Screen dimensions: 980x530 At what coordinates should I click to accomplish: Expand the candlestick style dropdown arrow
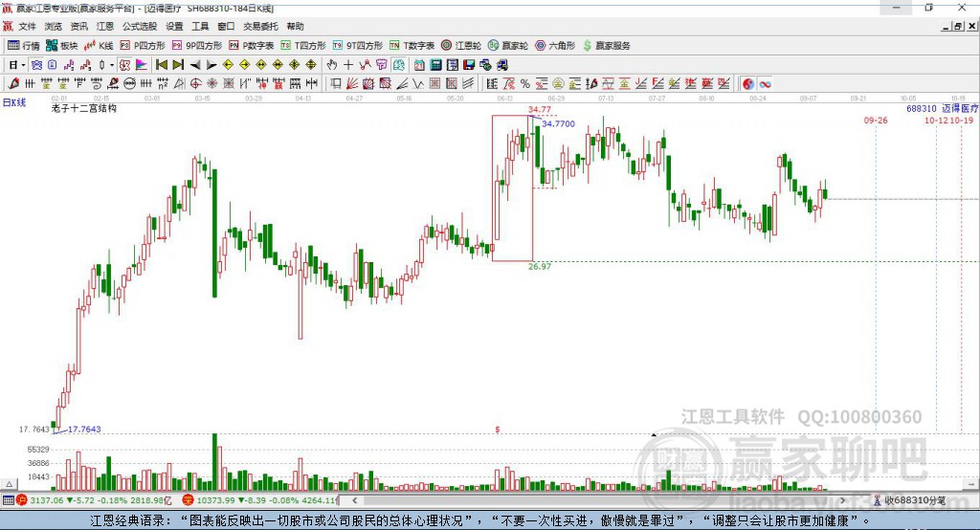(x=112, y=65)
